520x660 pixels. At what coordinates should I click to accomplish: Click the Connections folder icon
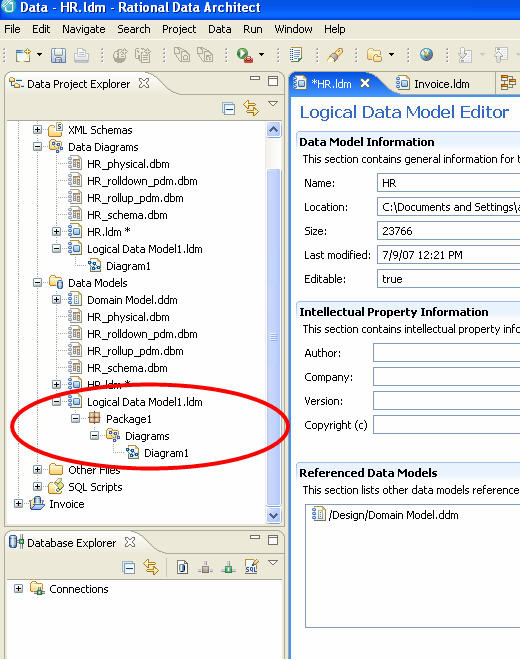tap(37, 588)
